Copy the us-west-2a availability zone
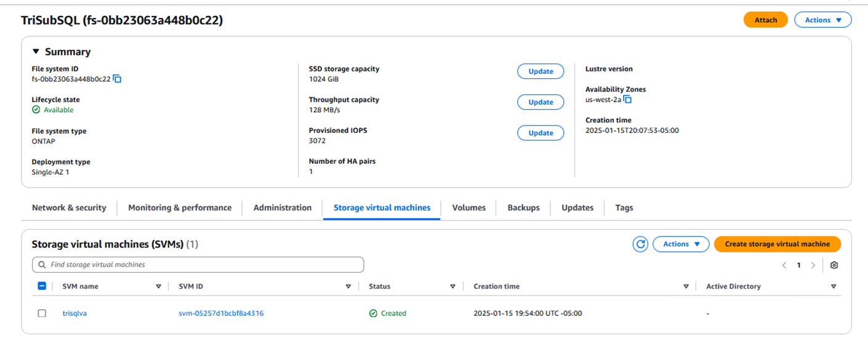Viewport: 868px width, 351px height. (627, 100)
